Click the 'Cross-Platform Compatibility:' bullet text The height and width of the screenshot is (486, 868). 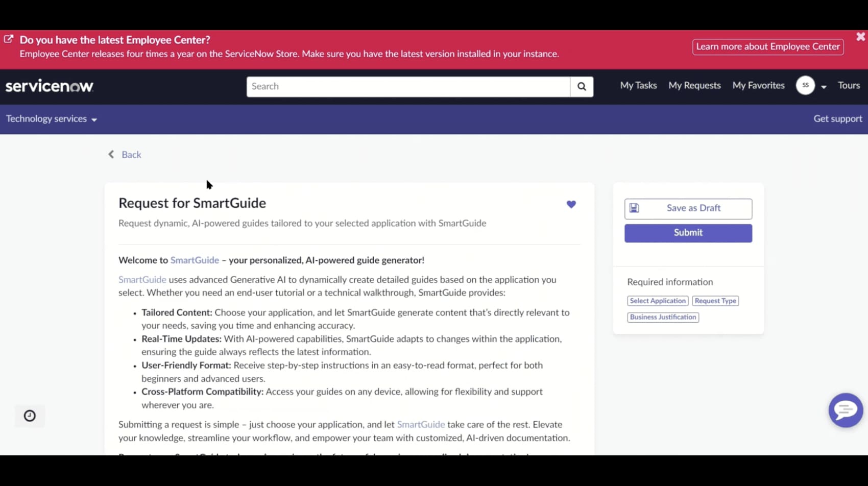click(202, 392)
